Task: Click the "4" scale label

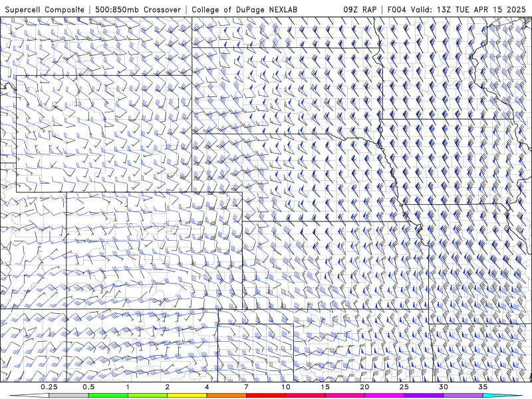Action: [x=207, y=387]
